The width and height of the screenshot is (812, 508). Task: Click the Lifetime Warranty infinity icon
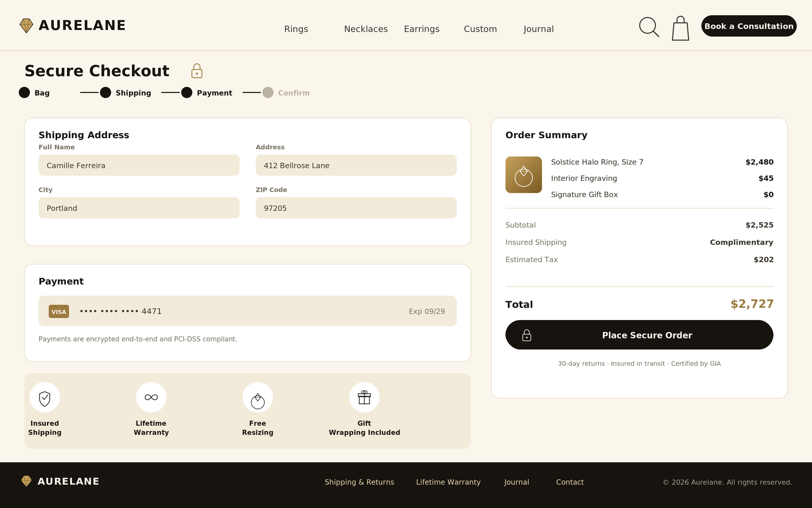point(151,397)
